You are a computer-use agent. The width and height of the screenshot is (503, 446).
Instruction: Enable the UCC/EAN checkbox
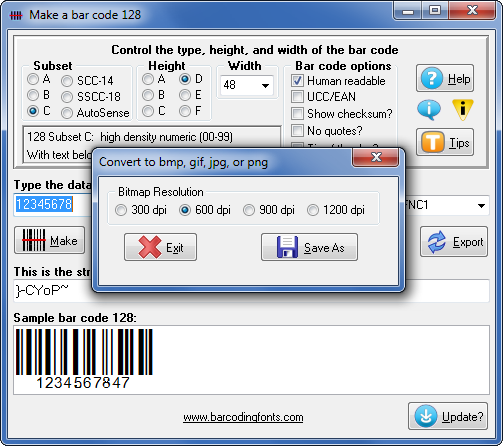[x=297, y=96]
